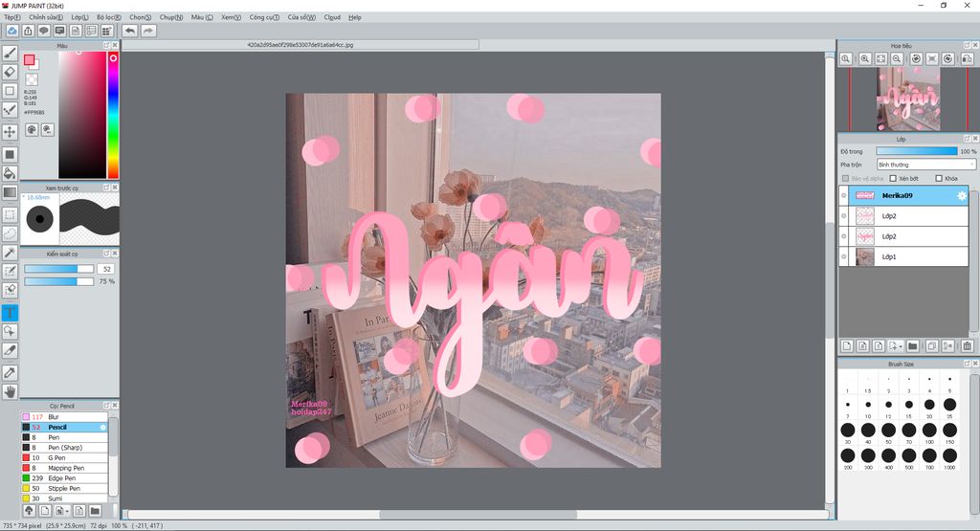Select the Lasso tool
The height and width of the screenshot is (531, 980).
[x=10, y=233]
